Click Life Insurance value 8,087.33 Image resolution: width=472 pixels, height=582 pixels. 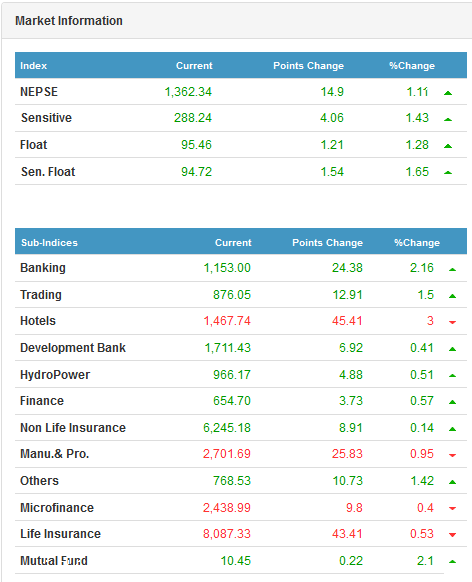click(227, 534)
